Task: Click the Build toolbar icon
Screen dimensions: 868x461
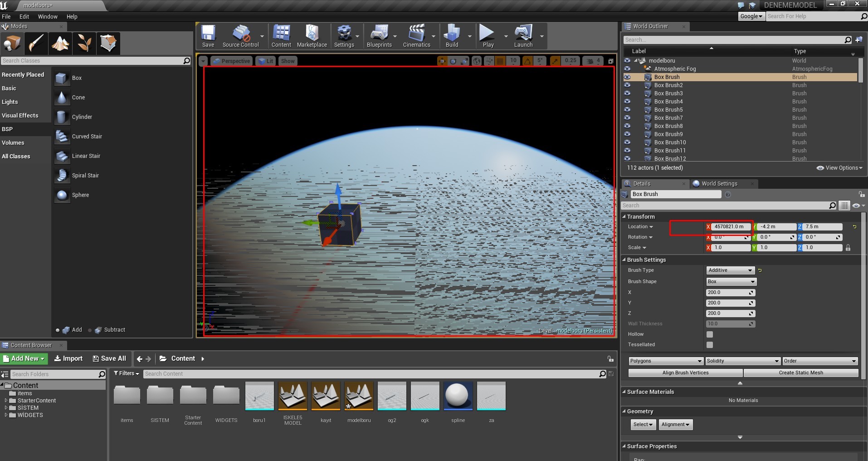Action: click(x=452, y=36)
